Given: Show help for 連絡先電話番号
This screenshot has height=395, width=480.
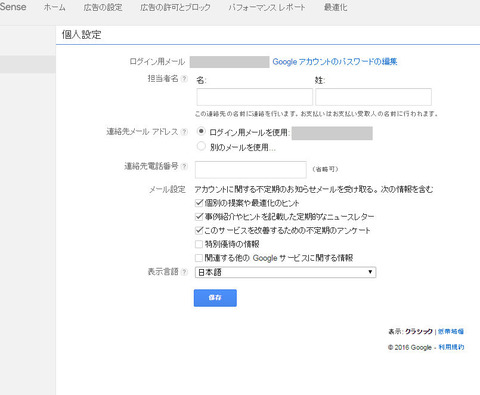Looking at the screenshot, I should coord(184,166).
